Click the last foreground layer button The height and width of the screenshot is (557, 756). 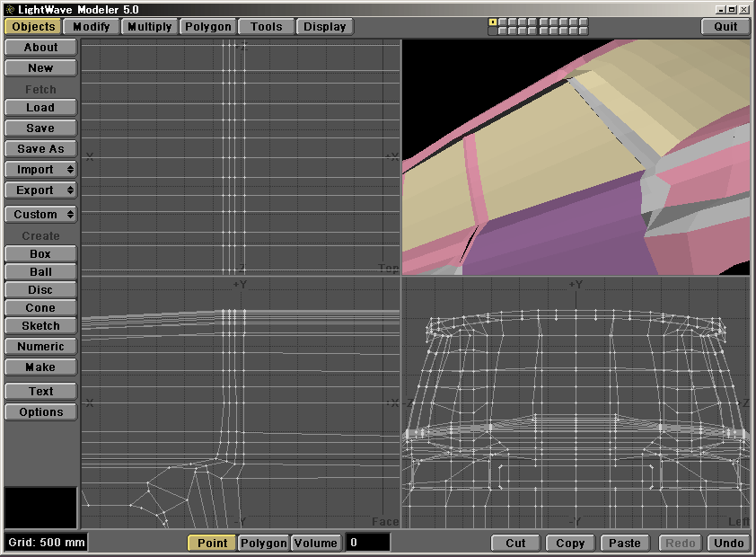pos(584,22)
